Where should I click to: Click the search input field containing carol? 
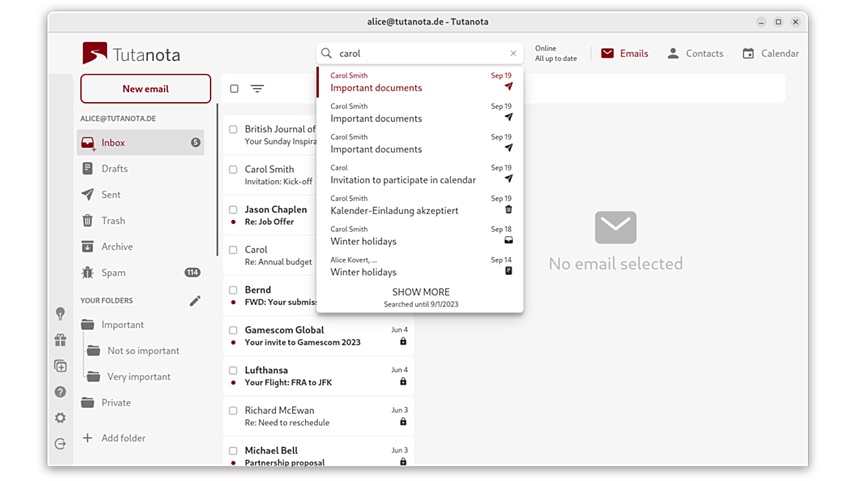[421, 54]
